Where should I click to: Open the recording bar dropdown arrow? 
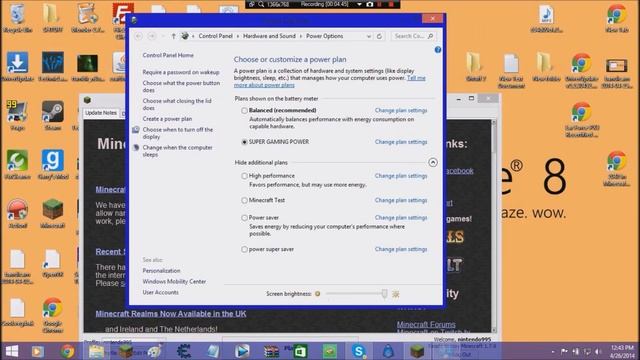tap(359, 4)
